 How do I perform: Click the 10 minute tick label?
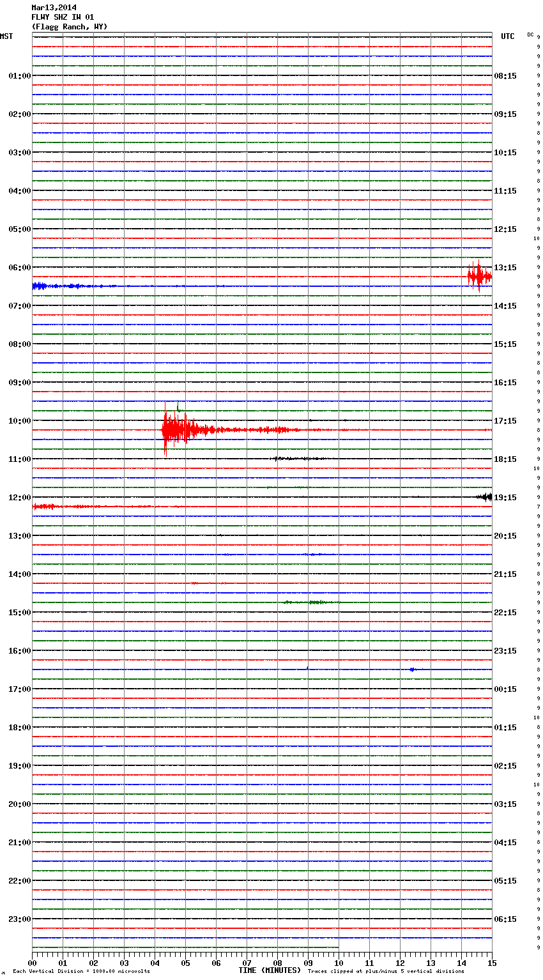[339, 963]
